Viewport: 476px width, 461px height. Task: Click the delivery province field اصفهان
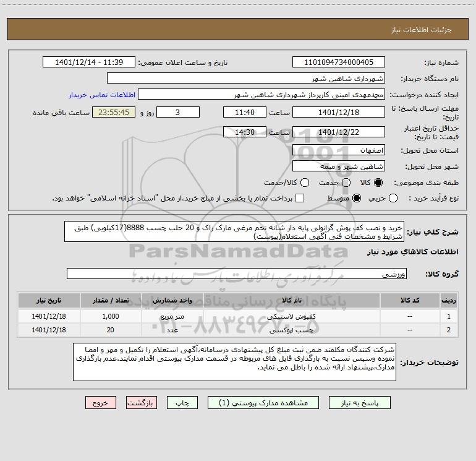click(339, 150)
